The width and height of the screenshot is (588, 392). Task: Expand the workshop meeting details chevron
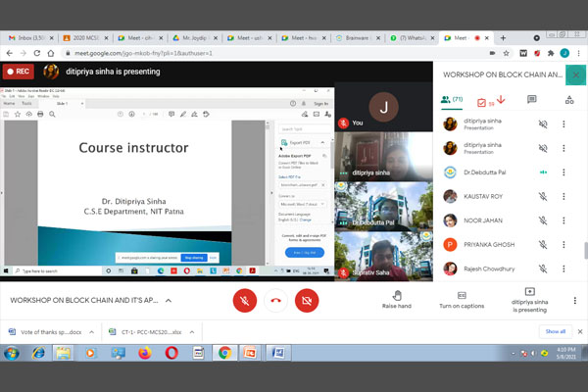169,300
